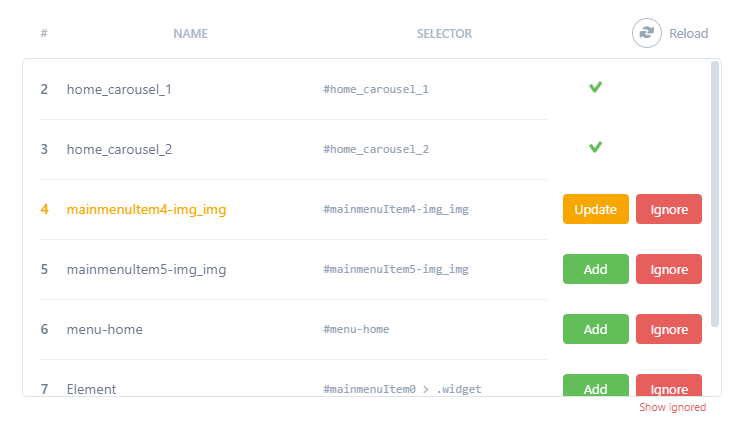This screenshot has width=738, height=425.
Task: Open the Show ignored link
Action: pyautogui.click(x=673, y=407)
